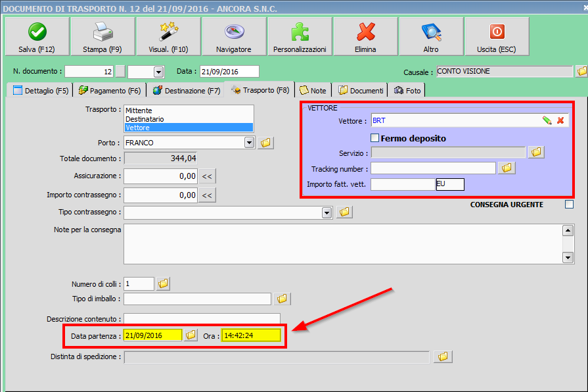Click the Visual. (F10) magic wand icon

coord(168,37)
